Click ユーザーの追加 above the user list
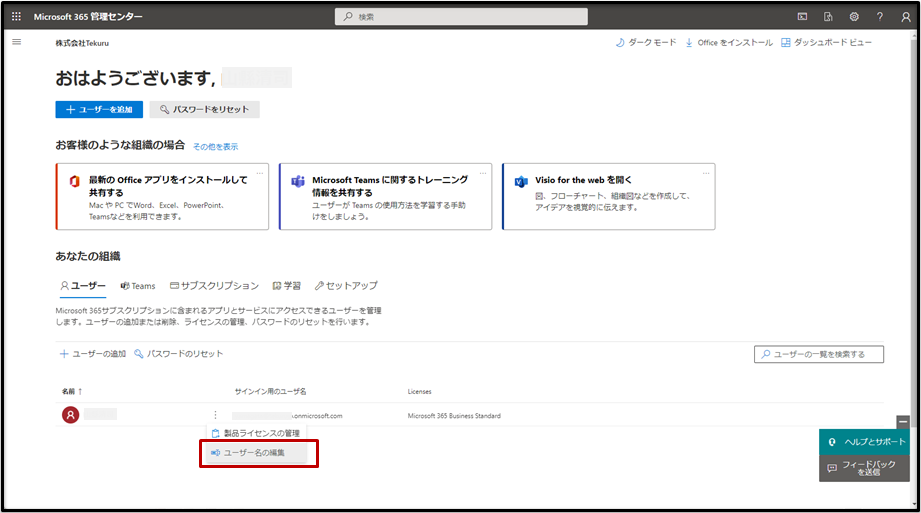The width and height of the screenshot is (921, 513). 93,354
